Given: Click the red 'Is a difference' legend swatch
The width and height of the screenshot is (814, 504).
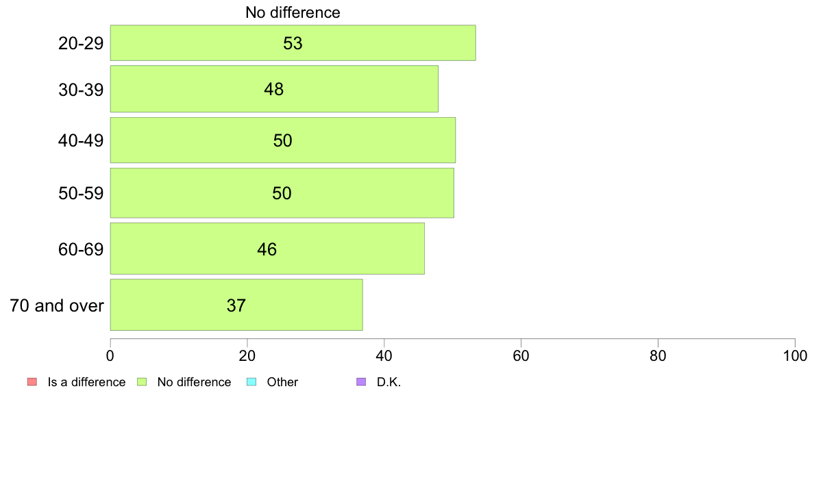Looking at the screenshot, I should [32, 382].
